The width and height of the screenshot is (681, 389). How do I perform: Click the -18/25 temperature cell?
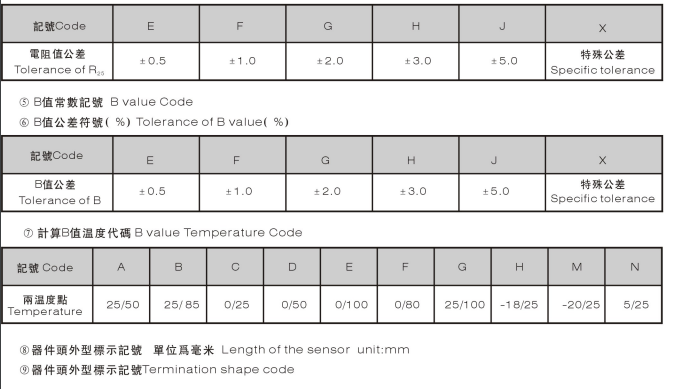pos(519,304)
